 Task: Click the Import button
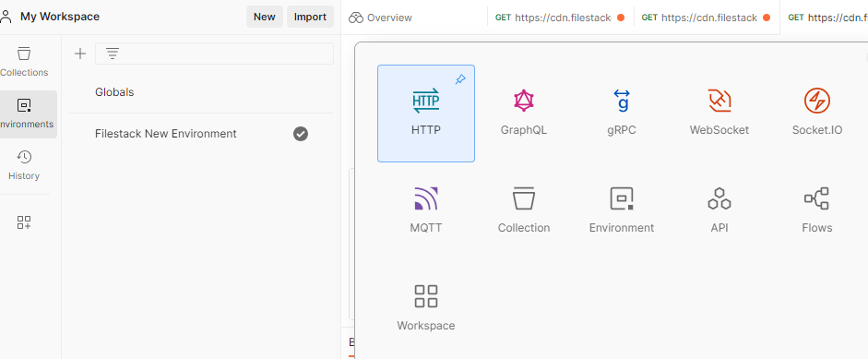click(x=310, y=17)
